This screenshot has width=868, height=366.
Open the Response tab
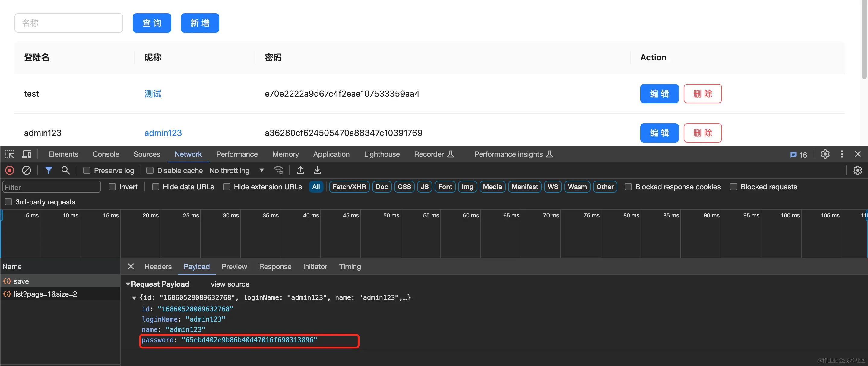pos(275,266)
